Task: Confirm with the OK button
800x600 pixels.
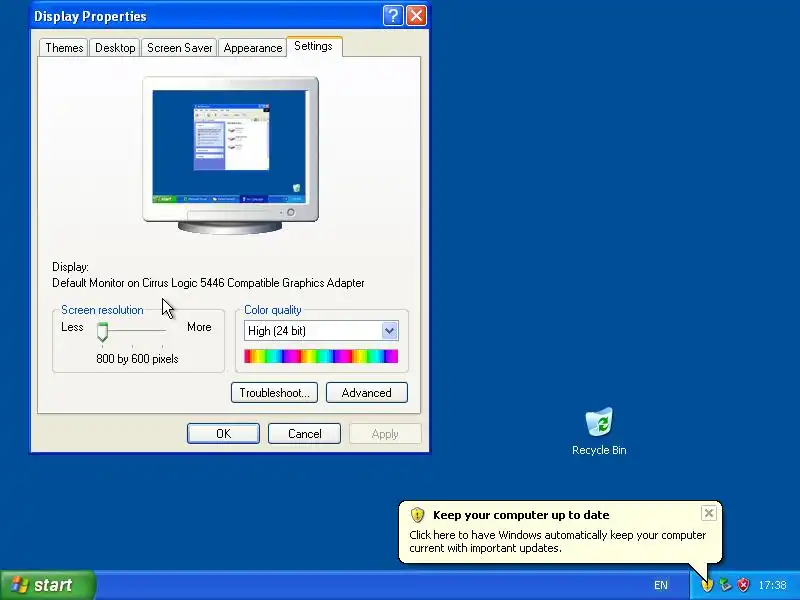Action: (x=223, y=434)
